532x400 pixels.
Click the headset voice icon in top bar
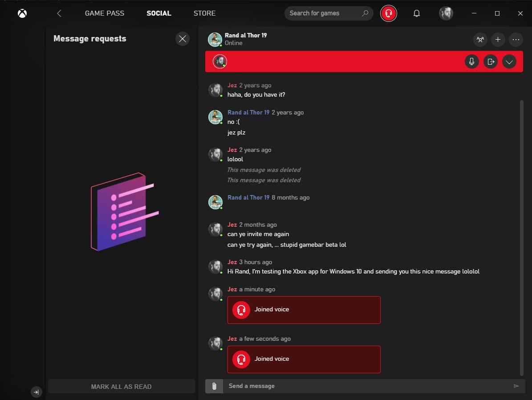(x=388, y=13)
